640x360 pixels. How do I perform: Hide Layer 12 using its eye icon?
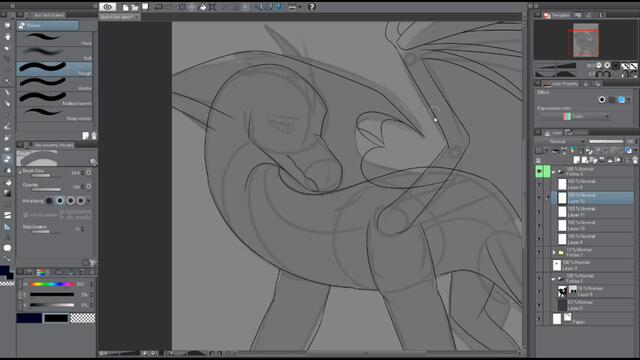[x=539, y=198]
